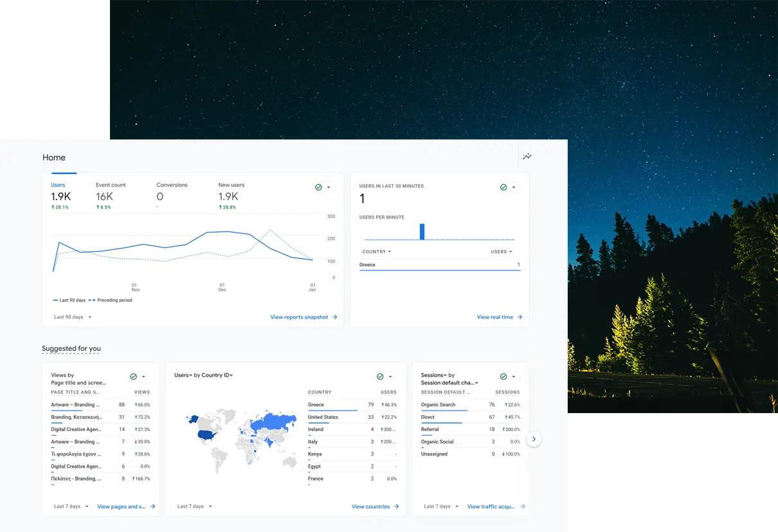The height and width of the screenshot is (532, 778).
Task: Expand Last 7 days dropdown under world map
Action: [x=194, y=506]
